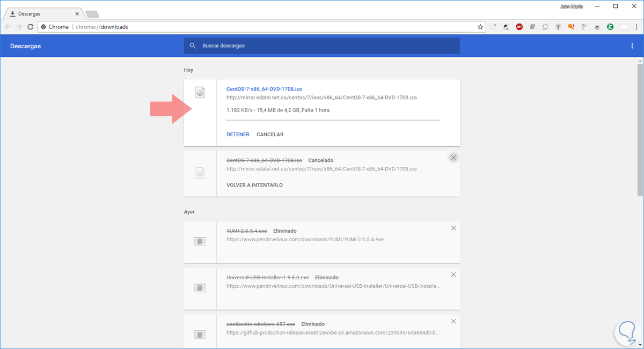Click the 'Descargas' page title in blue header

(25, 46)
